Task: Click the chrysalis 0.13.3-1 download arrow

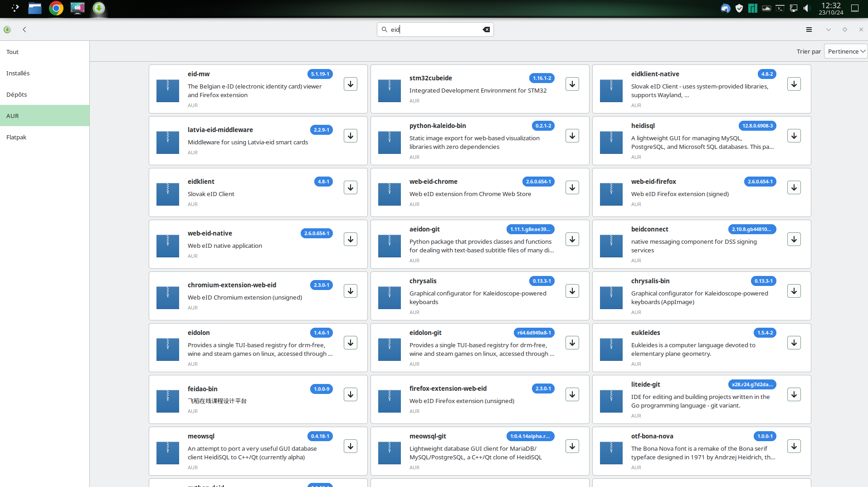Action: [x=572, y=291]
